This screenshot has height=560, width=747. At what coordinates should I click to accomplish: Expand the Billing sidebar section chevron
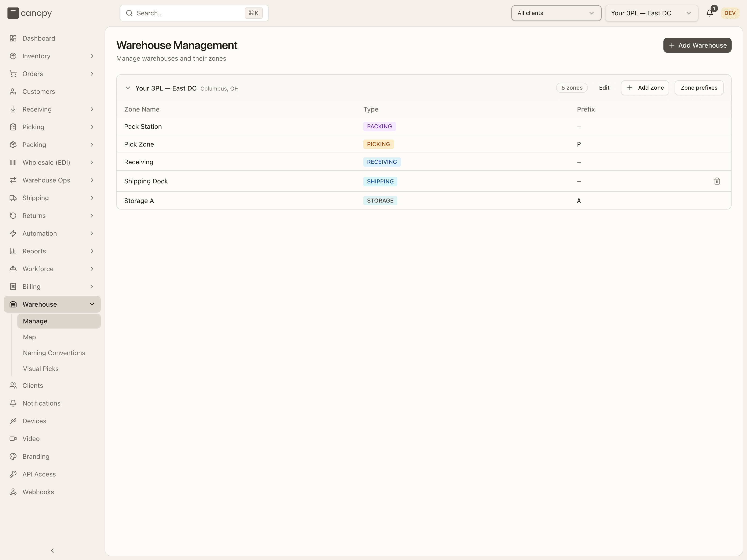coord(92,287)
